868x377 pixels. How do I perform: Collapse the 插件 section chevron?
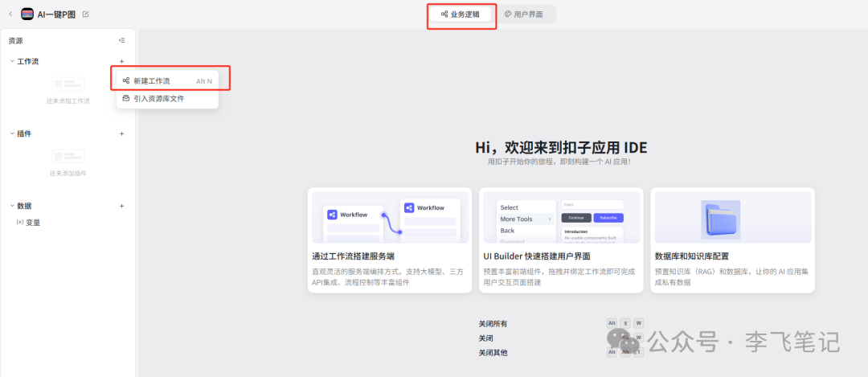click(x=12, y=133)
